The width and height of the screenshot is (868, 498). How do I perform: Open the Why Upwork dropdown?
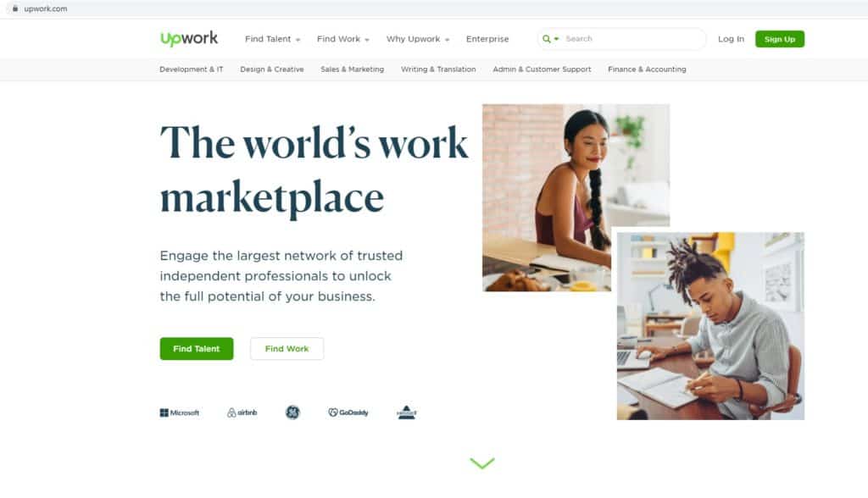point(418,39)
